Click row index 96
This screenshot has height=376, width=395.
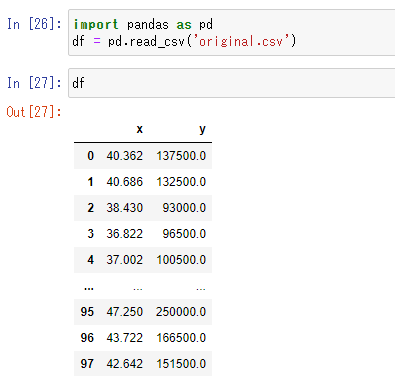[87, 338]
